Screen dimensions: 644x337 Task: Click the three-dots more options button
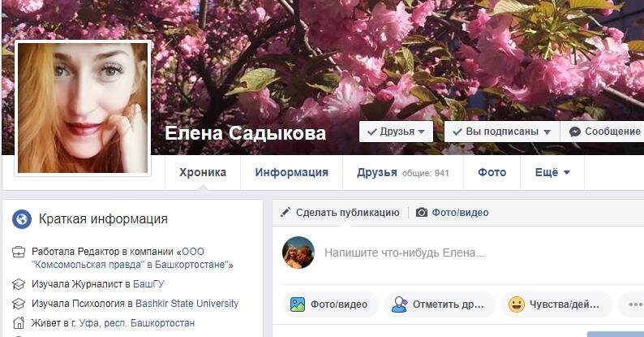[633, 305]
